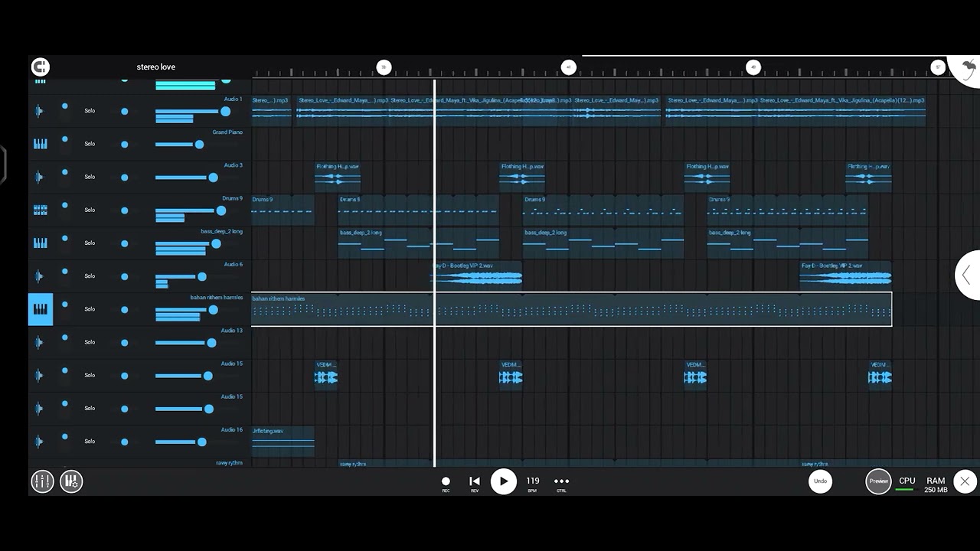Close the view with the X icon
Viewport: 980px width, 551px height.
(x=965, y=481)
